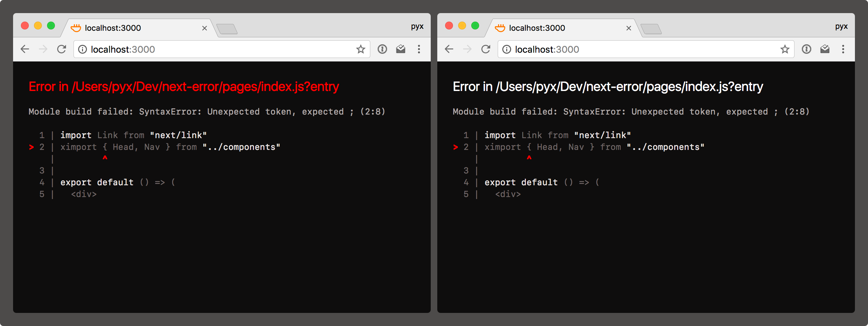Viewport: 868px width, 326px height.
Task: Close localhost:3000 tab in left window
Action: tap(205, 28)
